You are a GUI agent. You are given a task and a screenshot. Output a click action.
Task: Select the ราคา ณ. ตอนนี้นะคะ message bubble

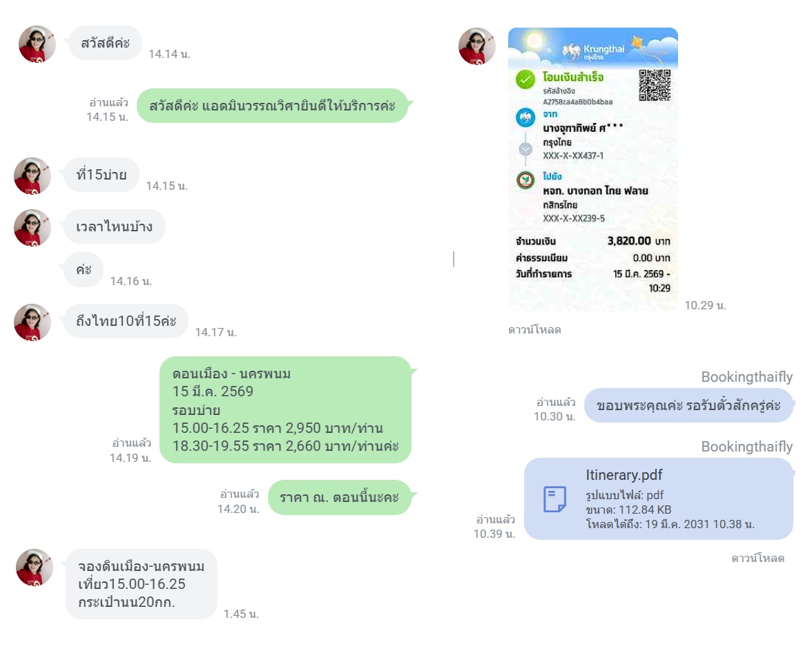pyautogui.click(x=339, y=498)
